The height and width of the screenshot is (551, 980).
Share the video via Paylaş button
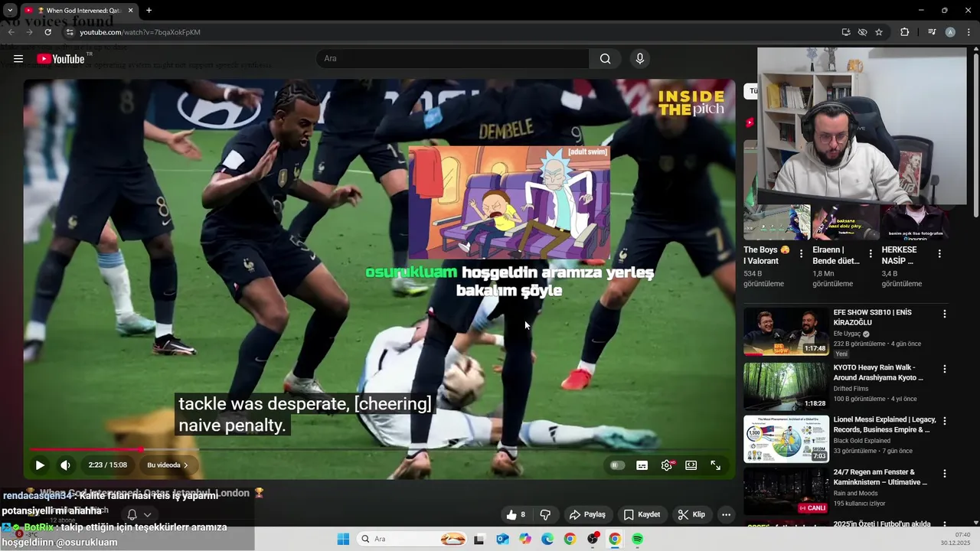coord(587,514)
